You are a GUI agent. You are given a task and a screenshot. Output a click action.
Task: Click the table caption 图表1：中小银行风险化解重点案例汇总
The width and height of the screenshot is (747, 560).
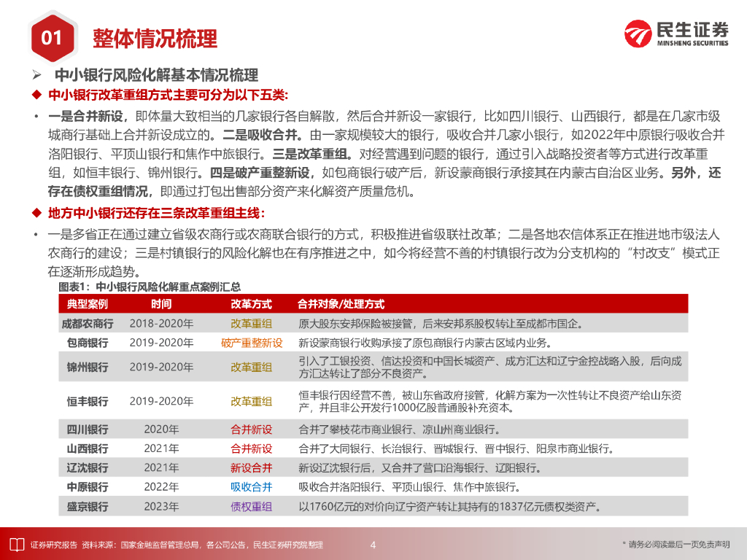tap(150, 287)
